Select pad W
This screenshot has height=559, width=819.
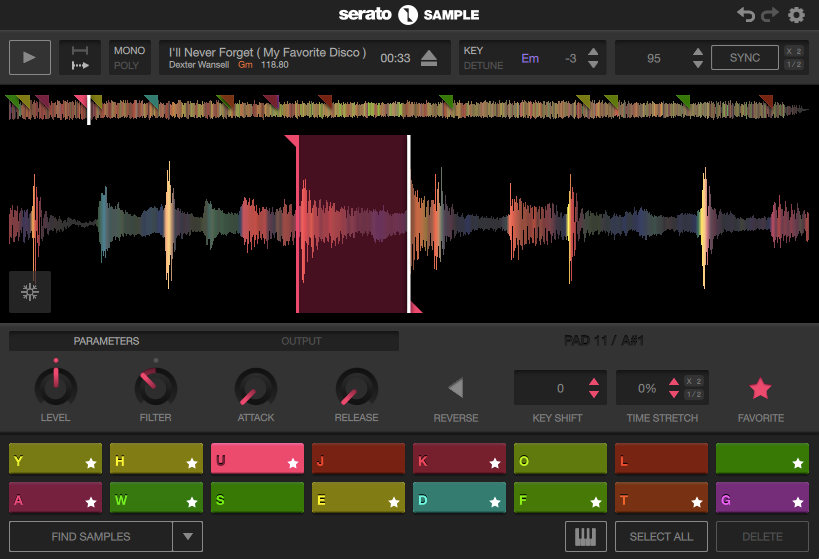point(156,497)
